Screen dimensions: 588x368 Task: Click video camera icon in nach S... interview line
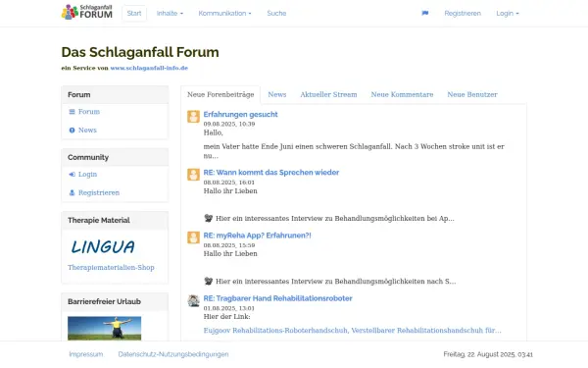209,281
